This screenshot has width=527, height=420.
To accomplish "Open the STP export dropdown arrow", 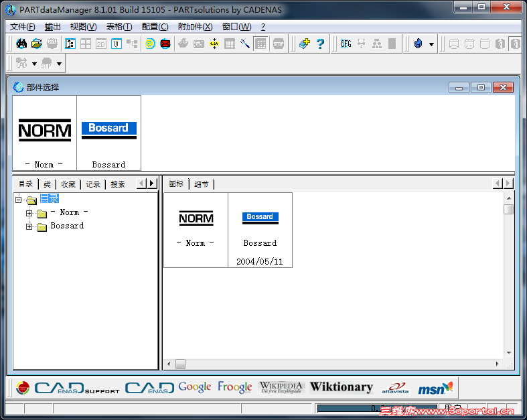I will 59,64.
